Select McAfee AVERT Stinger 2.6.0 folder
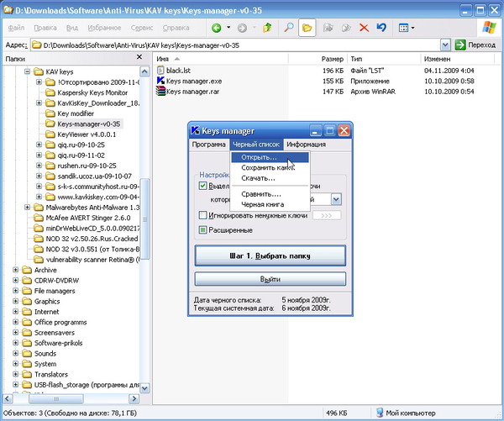The width and height of the screenshot is (504, 421). pos(88,218)
